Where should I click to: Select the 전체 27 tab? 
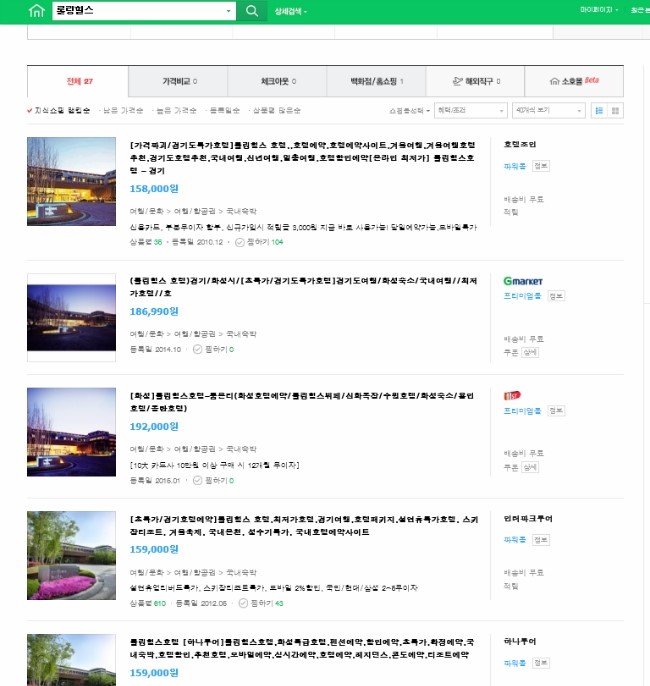78,81
